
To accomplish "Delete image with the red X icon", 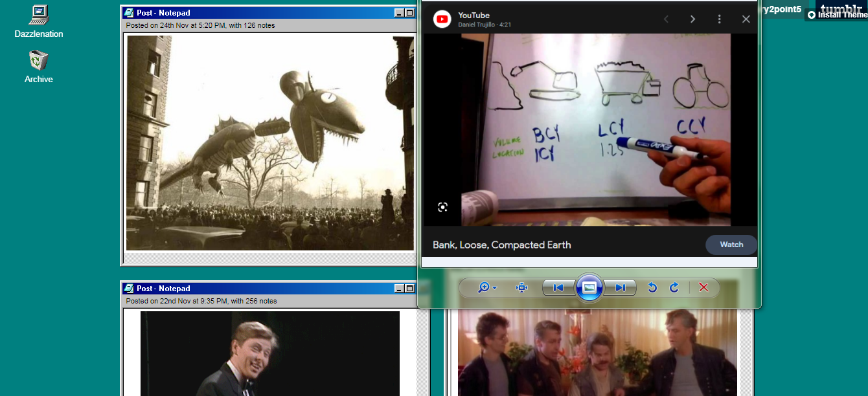I will [x=703, y=287].
